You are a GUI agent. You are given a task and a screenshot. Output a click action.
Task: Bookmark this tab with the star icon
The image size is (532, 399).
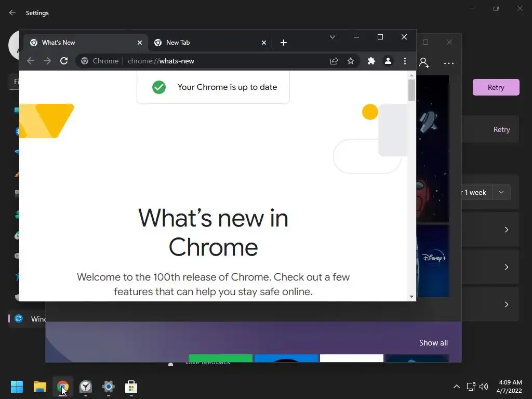tap(351, 61)
